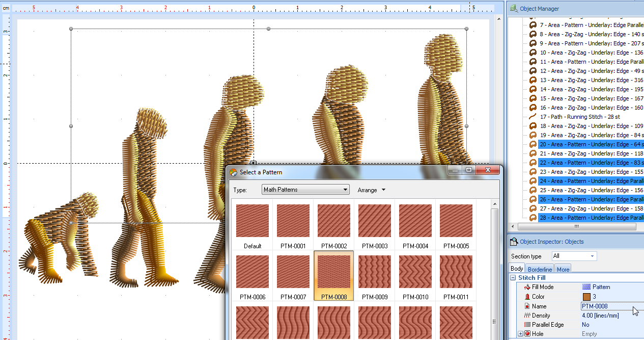Select object 21 Area Zig-Zag in list

click(591, 153)
